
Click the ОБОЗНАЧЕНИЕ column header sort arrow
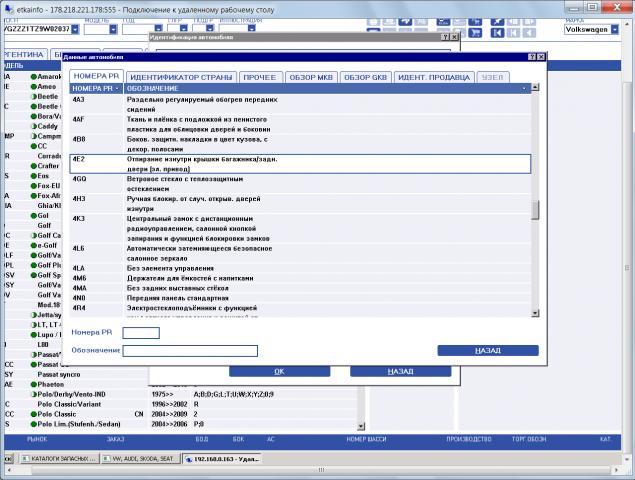pos(524,88)
